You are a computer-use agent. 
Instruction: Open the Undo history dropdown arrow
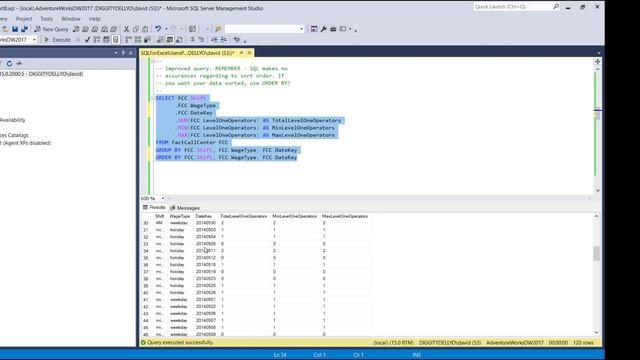(166, 29)
